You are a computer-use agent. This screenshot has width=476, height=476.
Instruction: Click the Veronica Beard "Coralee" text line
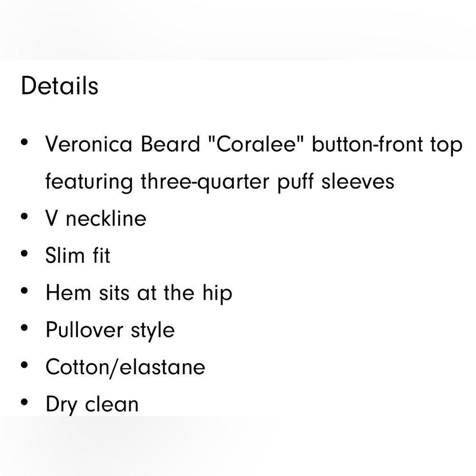[254, 145]
